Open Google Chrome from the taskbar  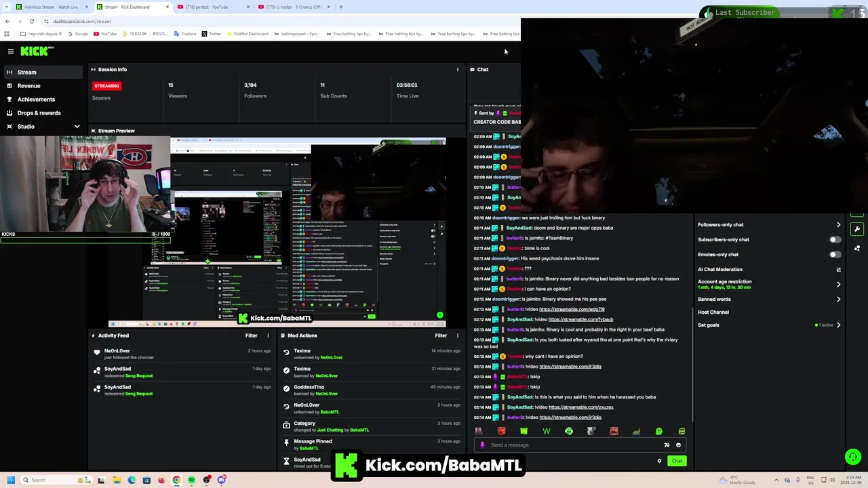coord(176,480)
